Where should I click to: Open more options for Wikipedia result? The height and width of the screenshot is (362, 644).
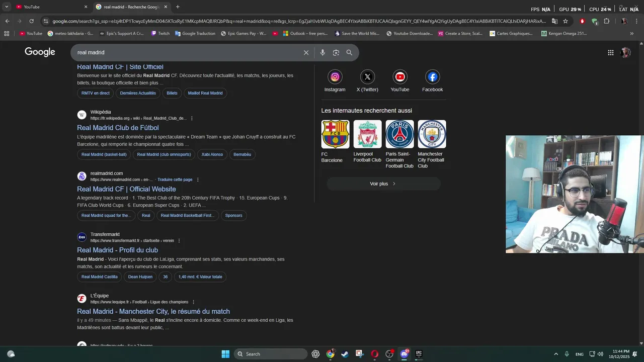point(192,118)
